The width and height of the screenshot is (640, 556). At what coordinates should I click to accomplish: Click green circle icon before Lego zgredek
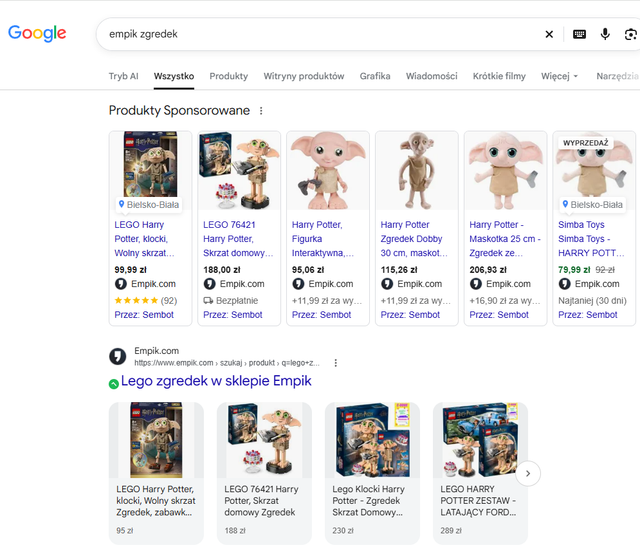click(113, 384)
